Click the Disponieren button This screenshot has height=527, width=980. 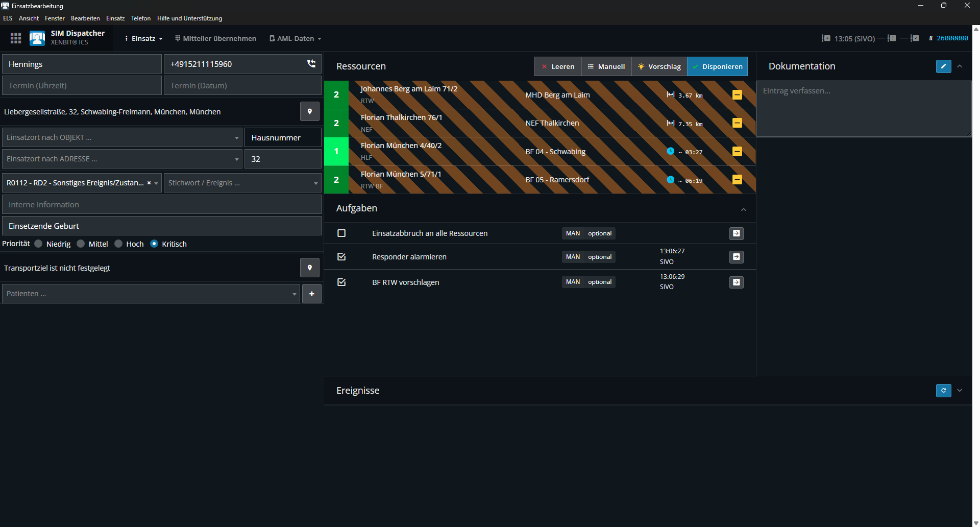click(x=717, y=66)
